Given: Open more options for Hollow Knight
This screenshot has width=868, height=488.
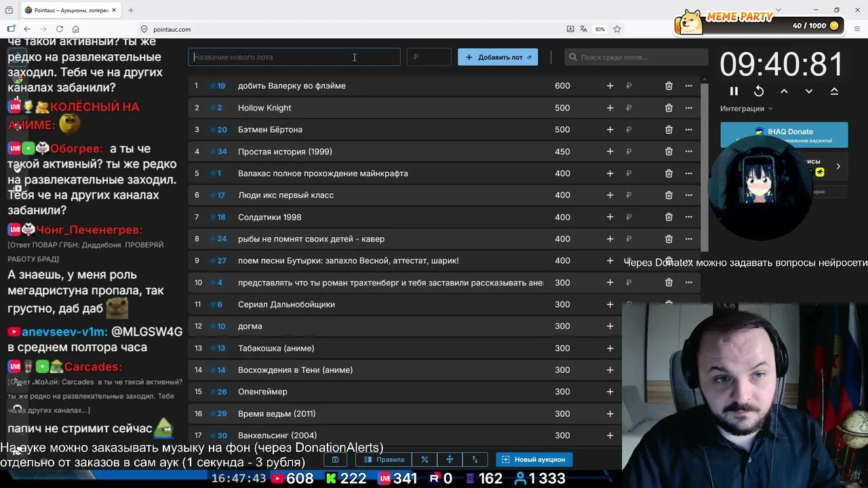Looking at the screenshot, I should [688, 108].
